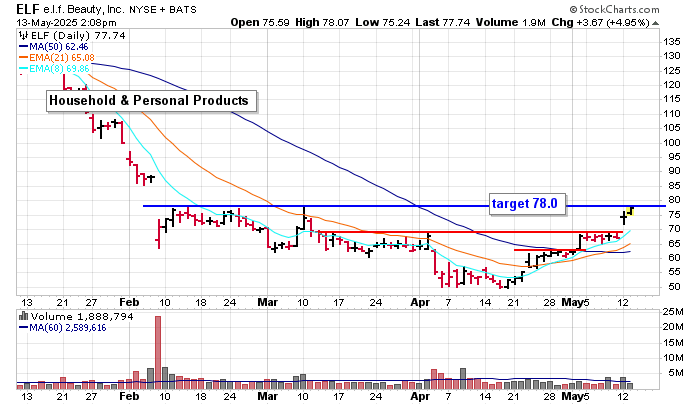Click the High 78.07 value
700x405 pixels.
click(x=322, y=22)
